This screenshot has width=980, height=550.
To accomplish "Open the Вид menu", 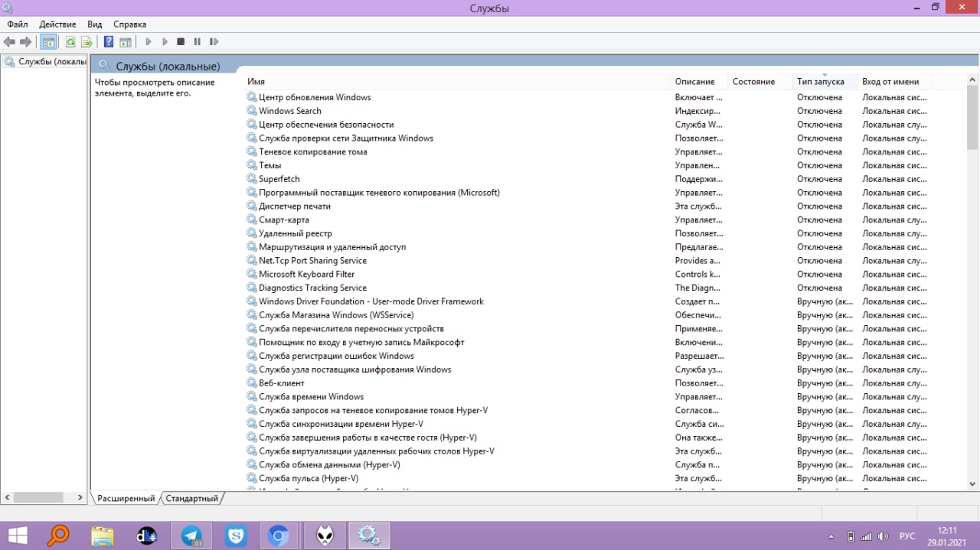I will click(95, 24).
